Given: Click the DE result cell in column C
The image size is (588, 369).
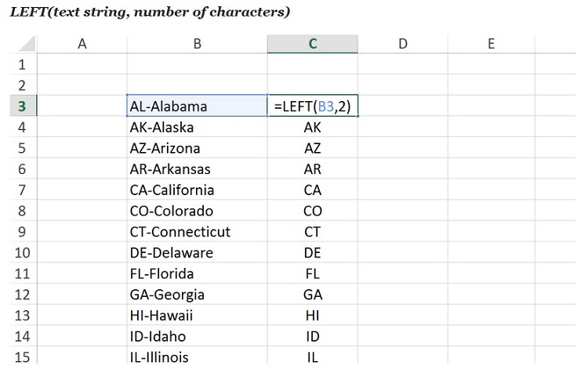Looking at the screenshot, I should tap(313, 252).
